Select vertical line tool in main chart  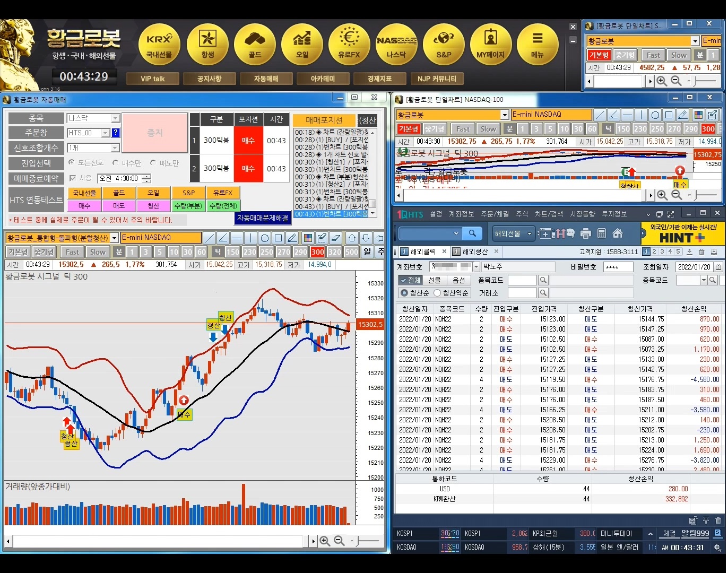pos(251,238)
